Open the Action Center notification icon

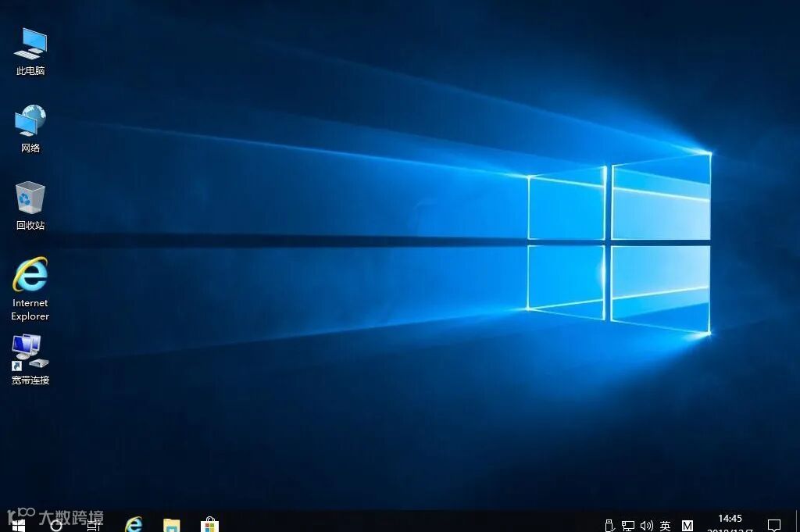point(774,526)
